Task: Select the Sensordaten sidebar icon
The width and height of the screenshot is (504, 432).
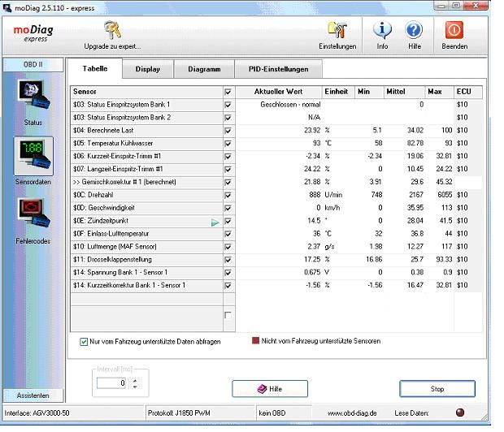Action: click(33, 155)
